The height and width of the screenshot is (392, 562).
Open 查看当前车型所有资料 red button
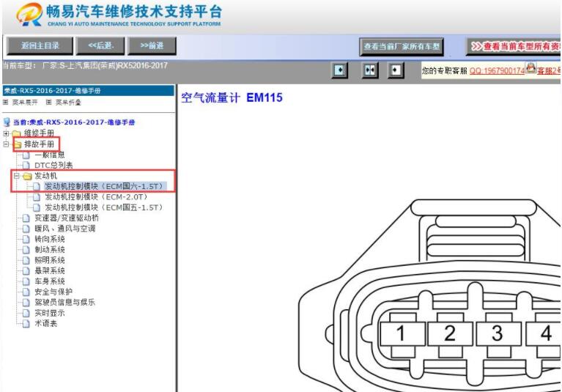click(514, 47)
